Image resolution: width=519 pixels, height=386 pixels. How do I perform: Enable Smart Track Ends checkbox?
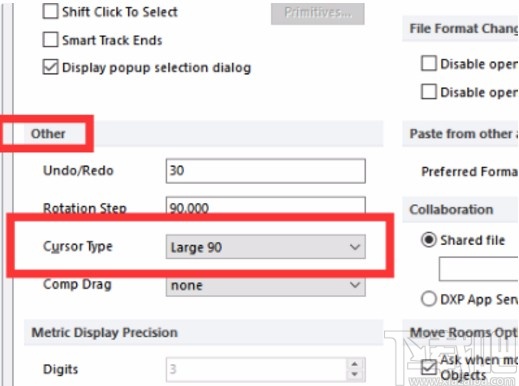(x=50, y=39)
